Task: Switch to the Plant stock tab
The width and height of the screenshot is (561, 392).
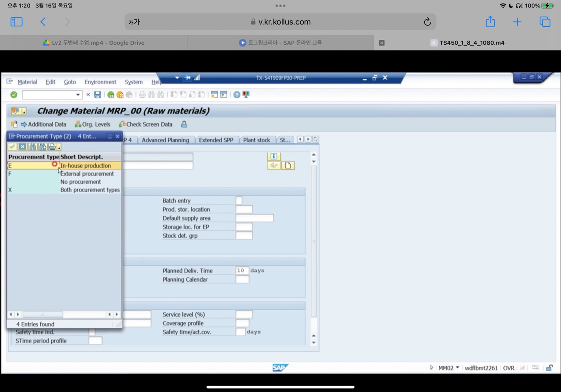Action: [256, 140]
